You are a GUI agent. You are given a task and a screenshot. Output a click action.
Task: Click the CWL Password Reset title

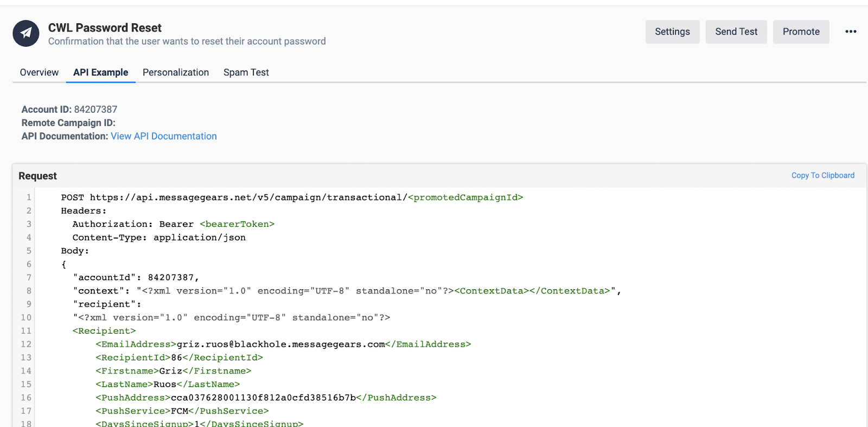click(105, 28)
